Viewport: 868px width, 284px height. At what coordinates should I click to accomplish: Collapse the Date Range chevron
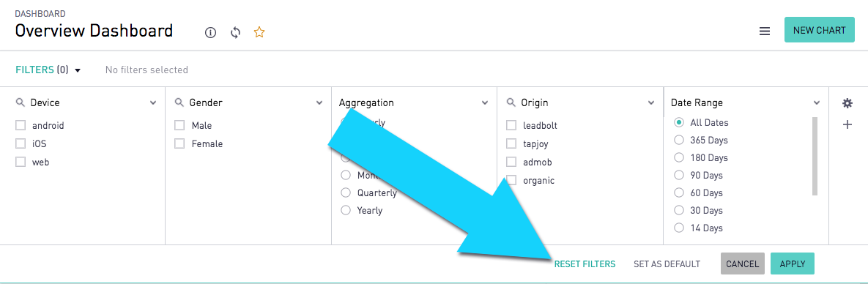pos(817,103)
